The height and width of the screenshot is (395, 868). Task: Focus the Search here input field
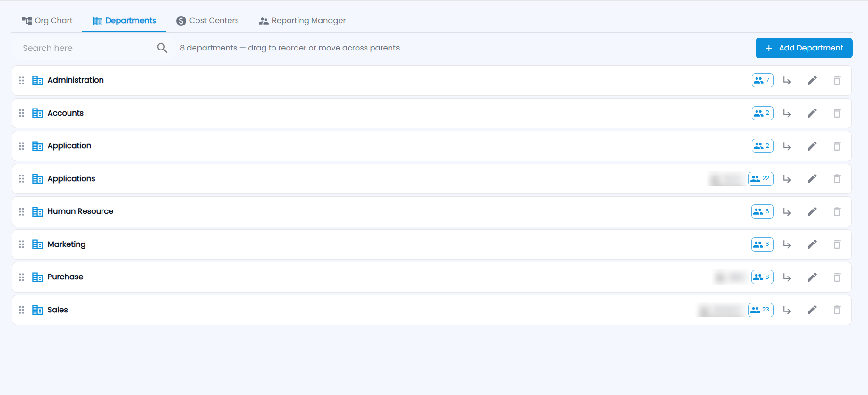87,48
